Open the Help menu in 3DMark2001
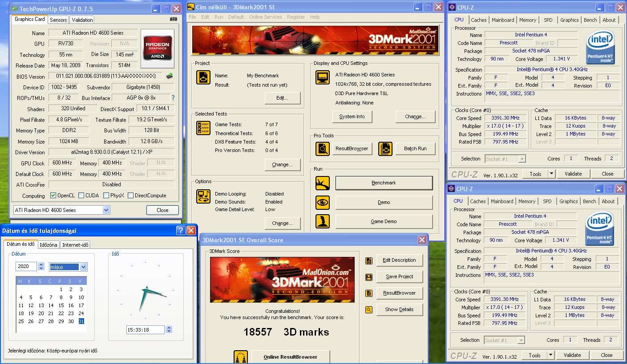The width and height of the screenshot is (627, 364). (315, 17)
